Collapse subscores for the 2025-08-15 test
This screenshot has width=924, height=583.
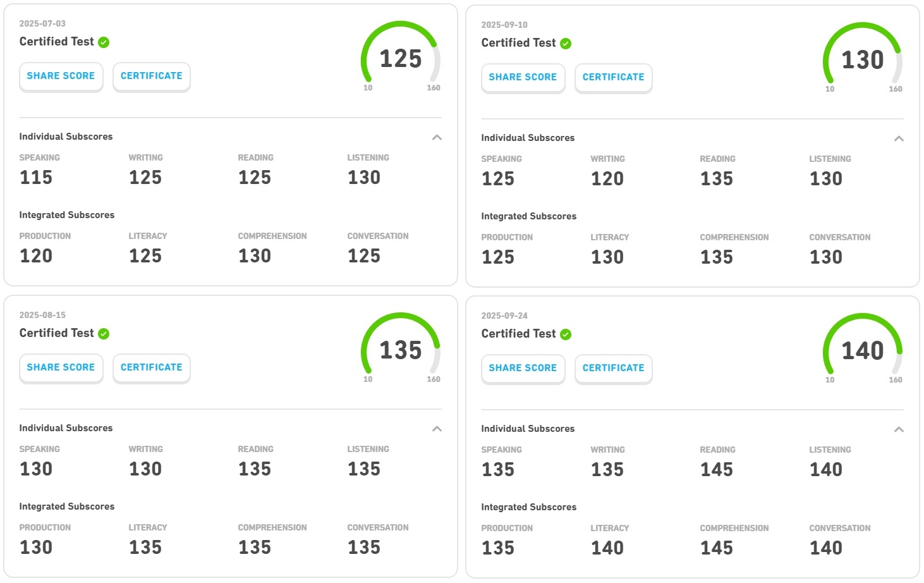(x=437, y=429)
